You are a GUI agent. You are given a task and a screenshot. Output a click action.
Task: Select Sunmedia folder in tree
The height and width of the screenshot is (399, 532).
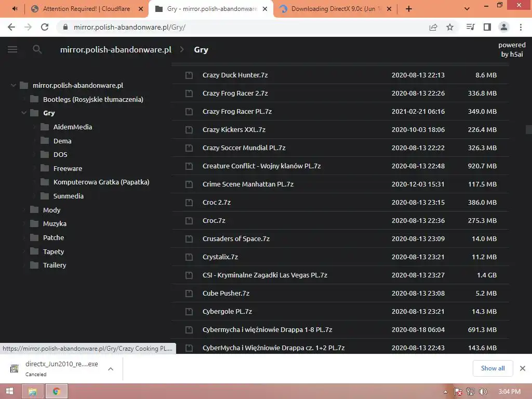coord(68,196)
